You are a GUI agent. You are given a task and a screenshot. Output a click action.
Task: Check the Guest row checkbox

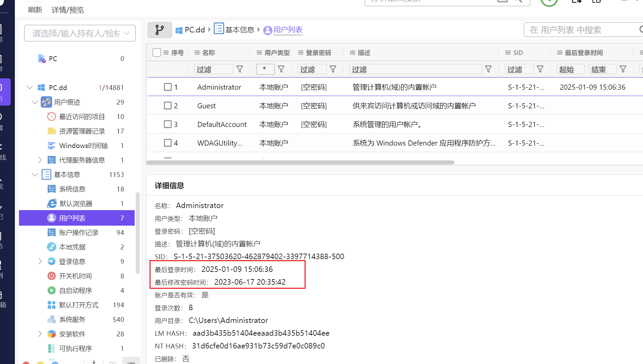point(168,106)
